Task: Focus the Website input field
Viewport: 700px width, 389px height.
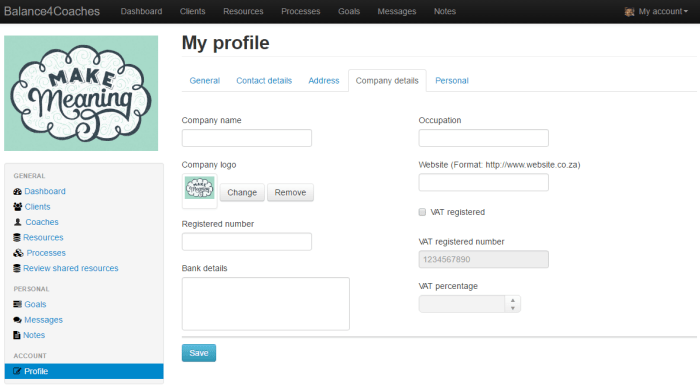Action: pos(483,182)
